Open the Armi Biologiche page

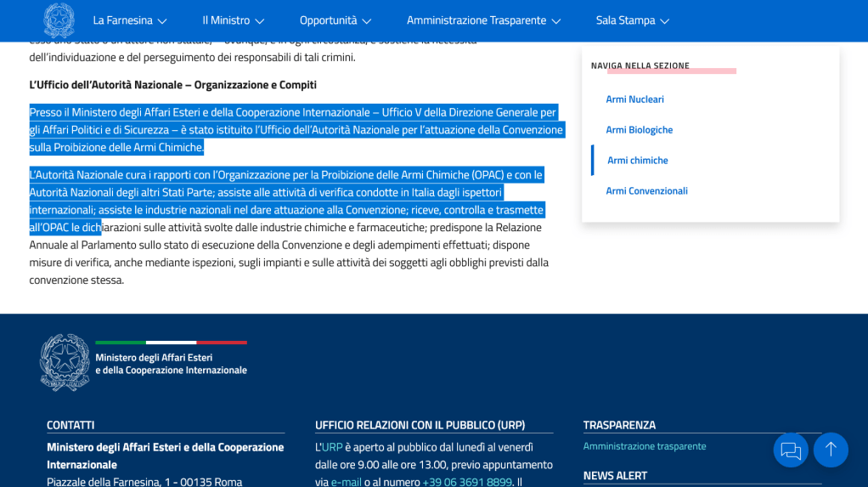coord(639,130)
